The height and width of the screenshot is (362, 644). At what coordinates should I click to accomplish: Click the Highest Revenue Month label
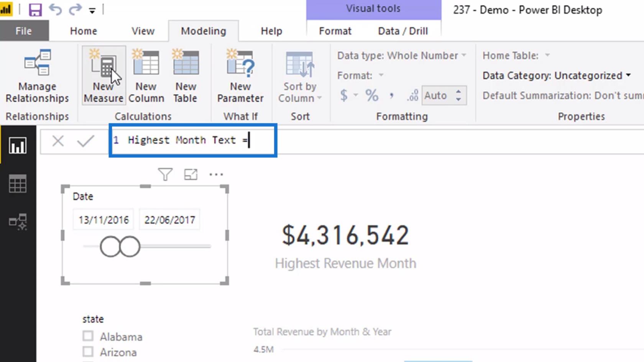(345, 264)
